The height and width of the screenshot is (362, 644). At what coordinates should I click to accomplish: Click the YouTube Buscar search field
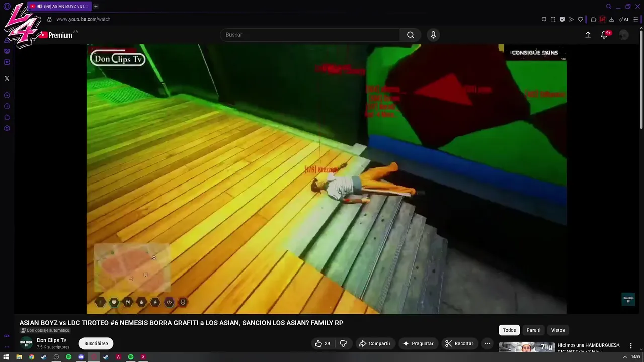pyautogui.click(x=310, y=35)
